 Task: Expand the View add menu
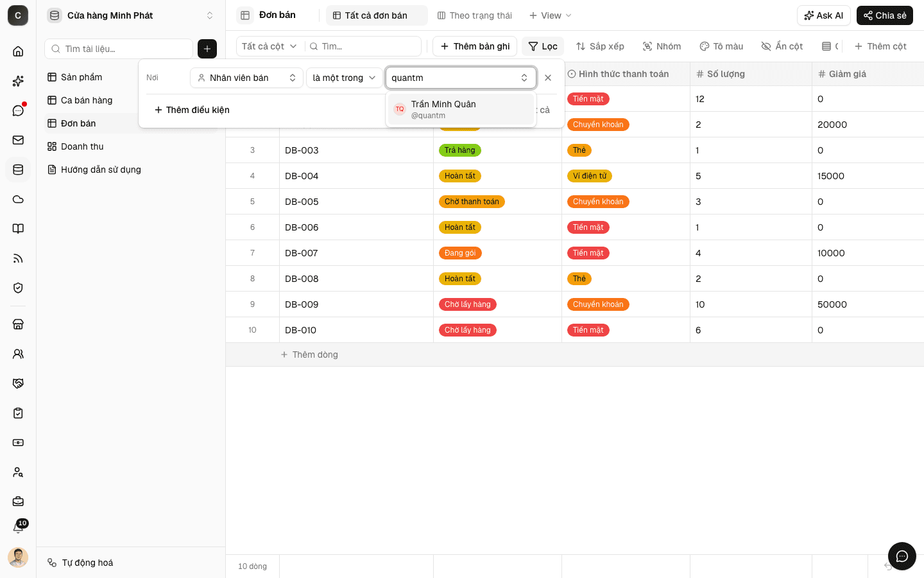pos(551,15)
